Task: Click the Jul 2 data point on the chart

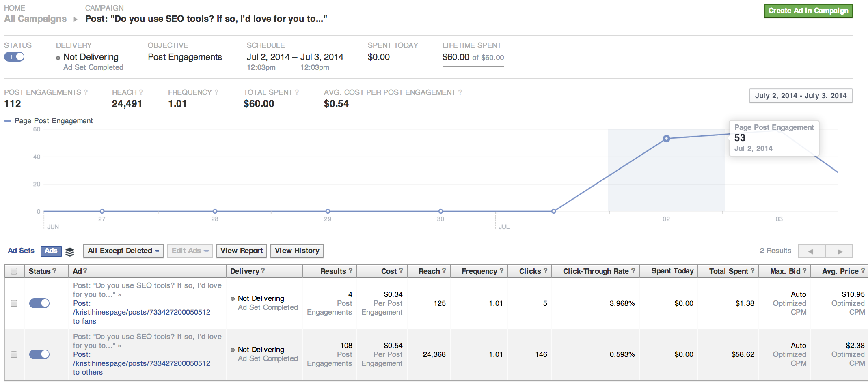Action: 666,139
